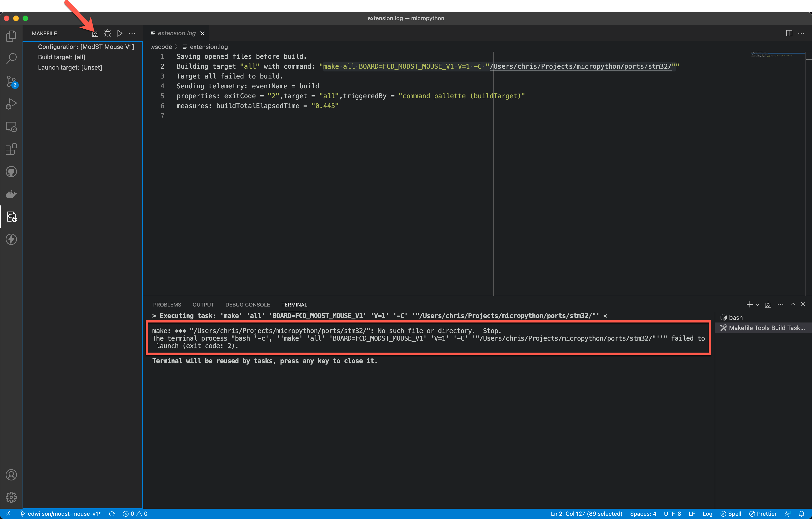
Task: Click the cdwilson/modst-mouse-v1 branch in status bar
Action: pos(61,514)
